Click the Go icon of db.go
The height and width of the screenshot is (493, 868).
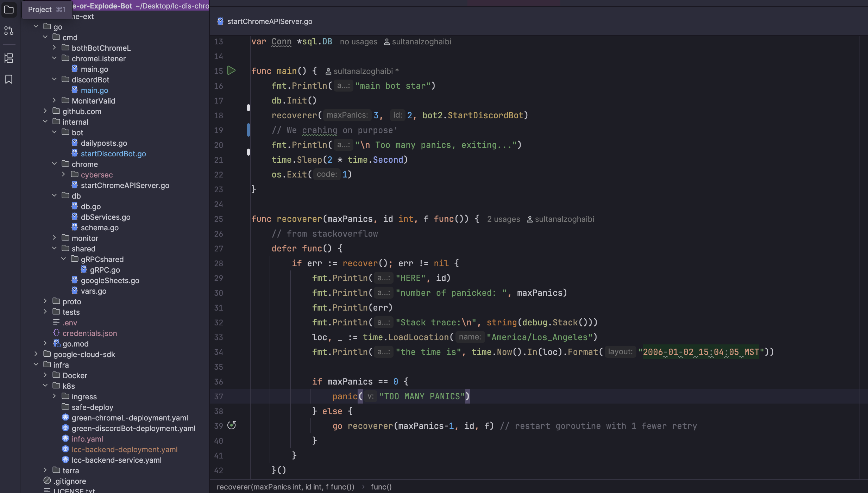75,206
